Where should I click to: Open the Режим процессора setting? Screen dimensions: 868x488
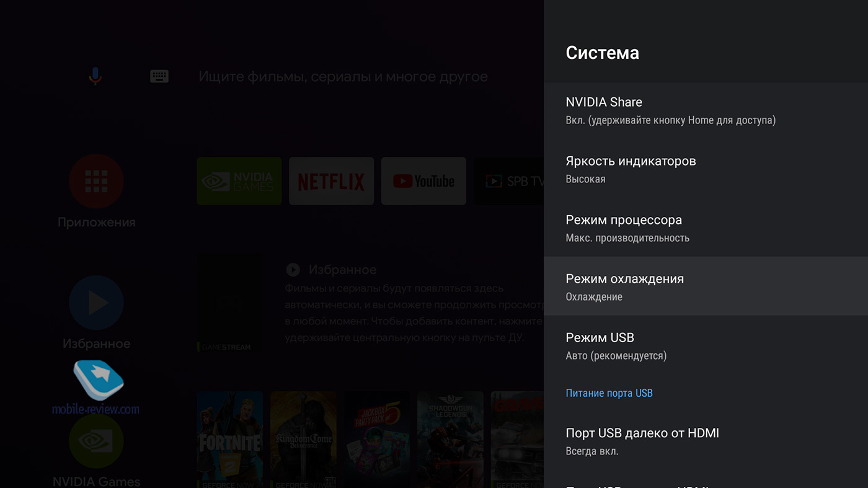(x=706, y=228)
